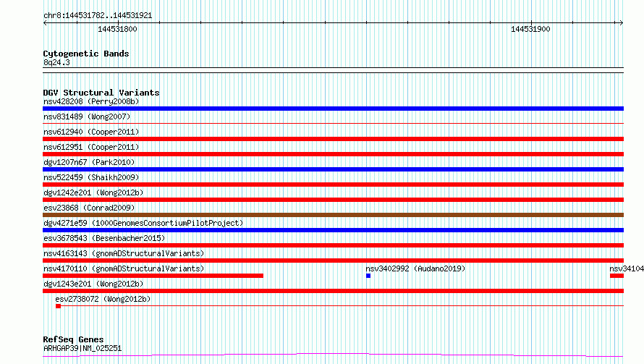This screenshot has height=364, width=644.
Task: Select the DGV Structural Variants track title
Action: pyautogui.click(x=101, y=93)
